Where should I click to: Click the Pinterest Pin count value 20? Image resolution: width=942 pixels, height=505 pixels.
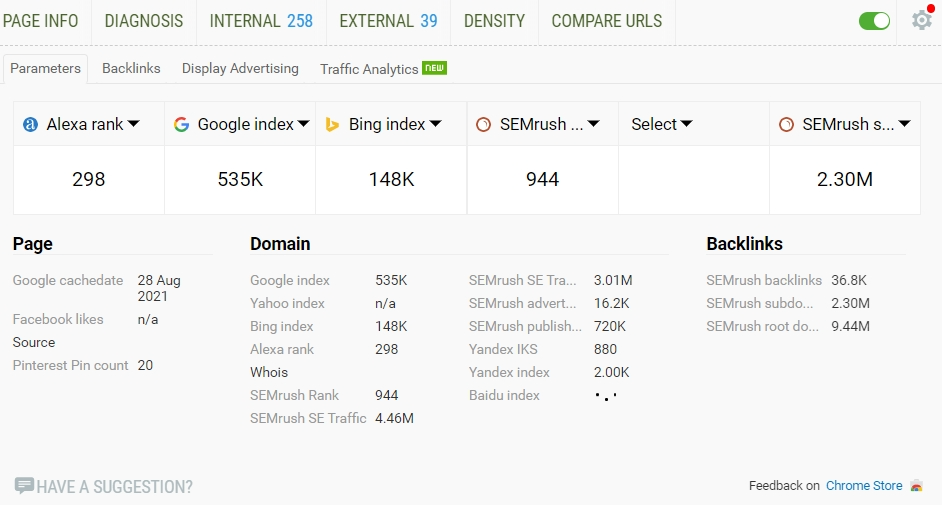(145, 365)
